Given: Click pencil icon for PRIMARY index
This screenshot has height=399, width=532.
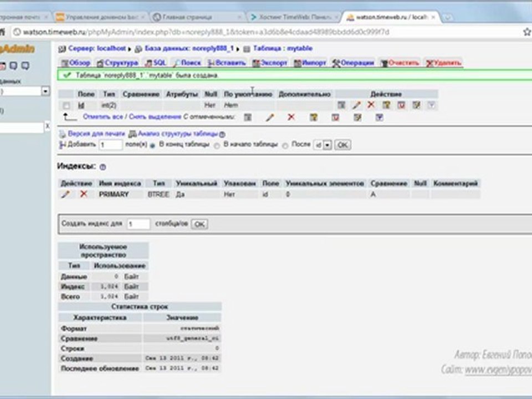Looking at the screenshot, I should [65, 194].
